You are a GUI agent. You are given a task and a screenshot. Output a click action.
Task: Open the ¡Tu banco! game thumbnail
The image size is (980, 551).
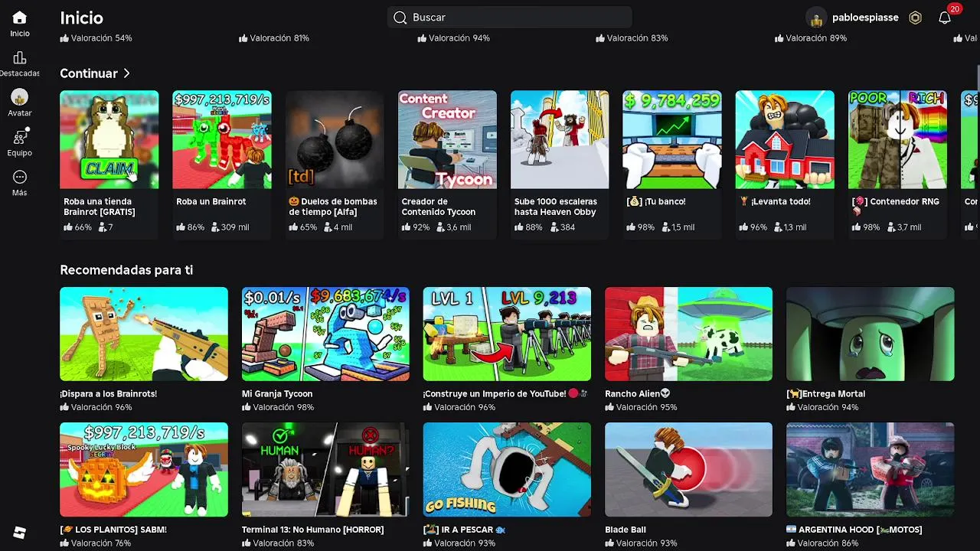click(672, 139)
